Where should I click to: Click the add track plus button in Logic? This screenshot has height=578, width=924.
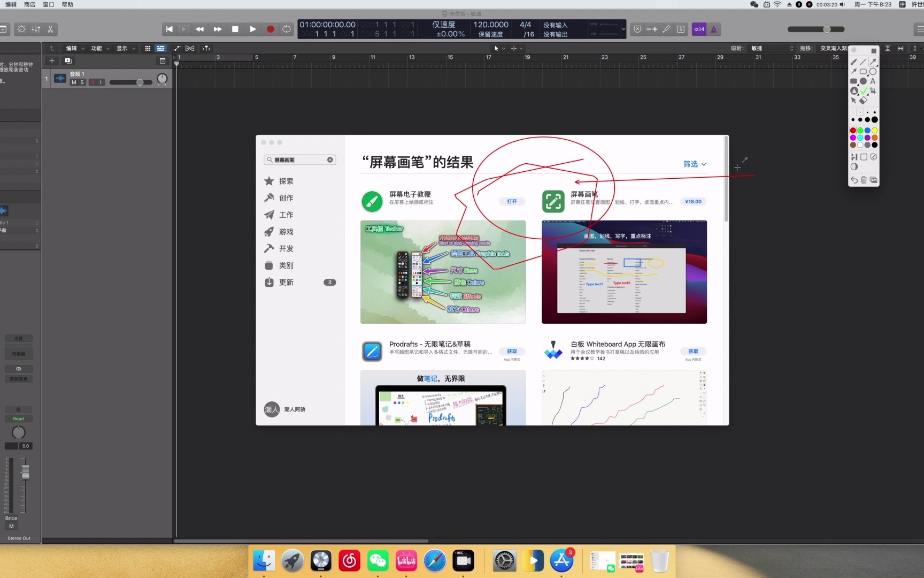pyautogui.click(x=51, y=61)
